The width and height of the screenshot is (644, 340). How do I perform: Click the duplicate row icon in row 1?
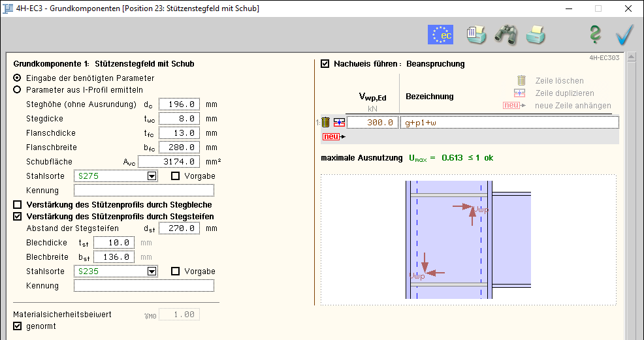[x=338, y=122]
